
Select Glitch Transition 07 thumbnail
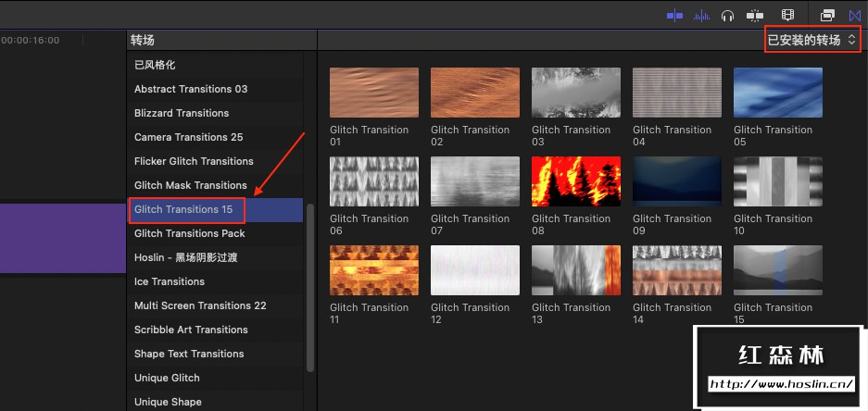475,181
